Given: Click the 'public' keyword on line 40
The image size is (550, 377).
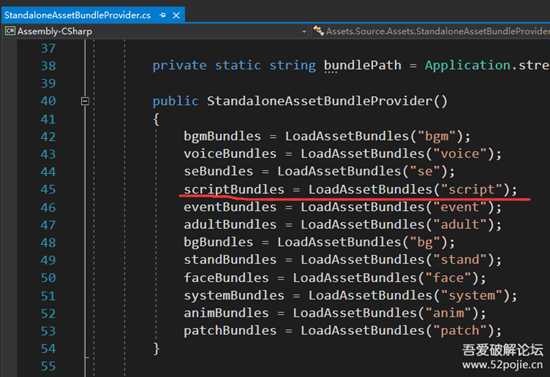Looking at the screenshot, I should [x=175, y=101].
